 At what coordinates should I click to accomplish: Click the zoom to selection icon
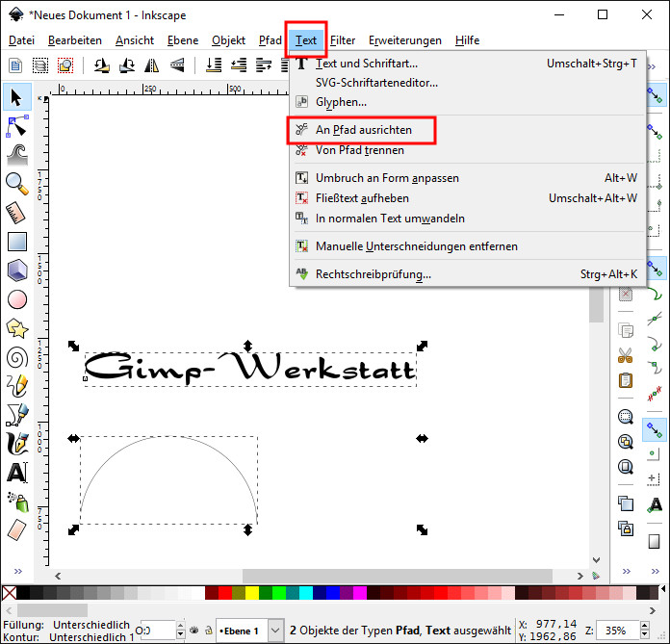(626, 417)
